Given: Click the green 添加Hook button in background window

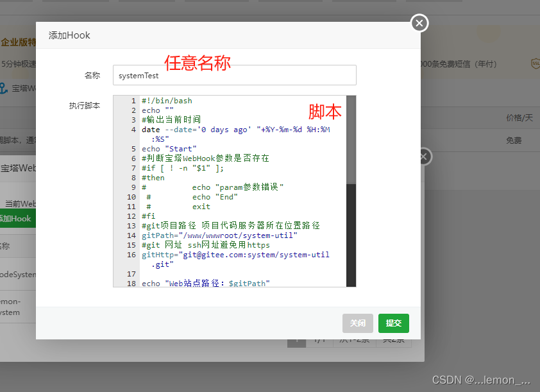Looking at the screenshot, I should tap(17, 218).
